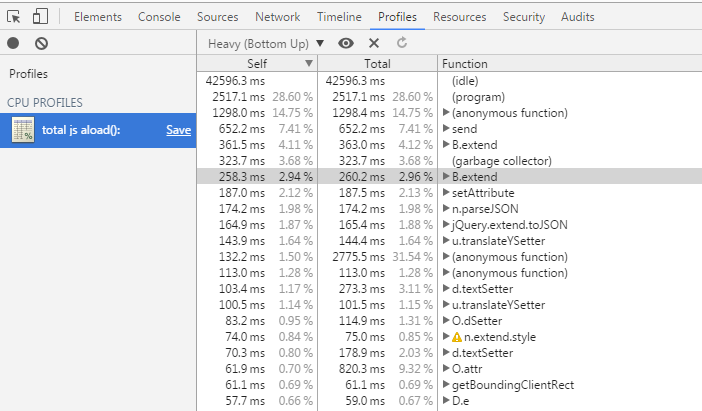Exclude selected function with the X icon
Screen dimensions: 702x411
click(x=374, y=43)
